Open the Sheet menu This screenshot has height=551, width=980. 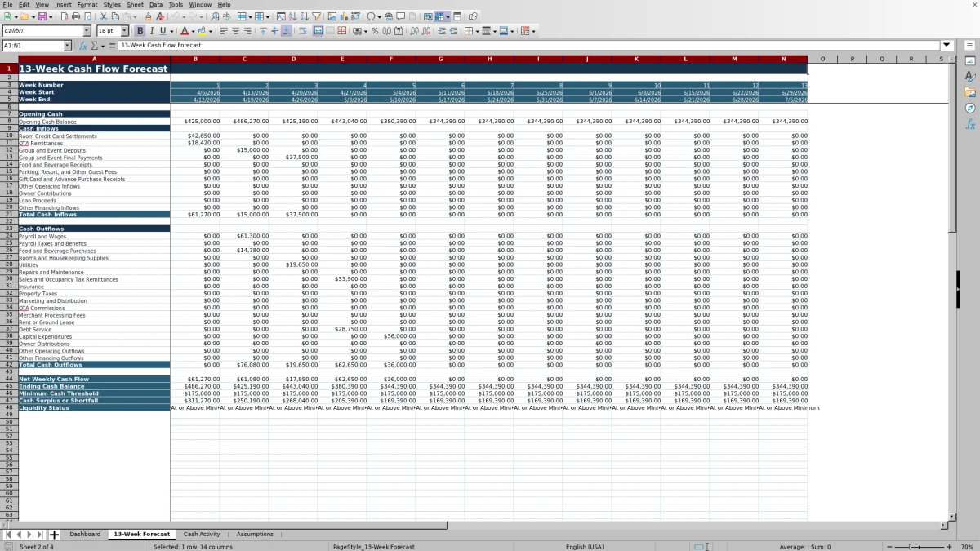coord(135,4)
